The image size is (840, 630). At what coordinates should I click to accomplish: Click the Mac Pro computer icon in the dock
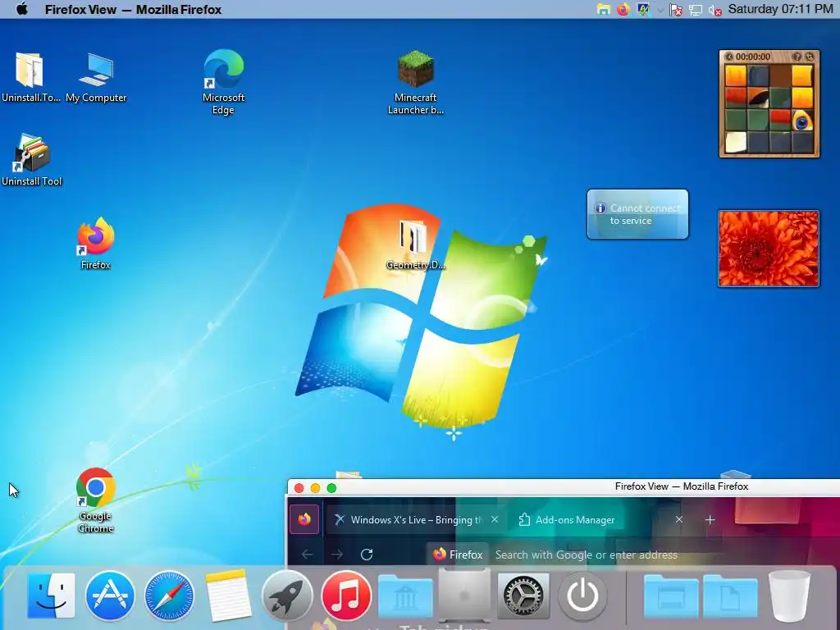[x=464, y=596]
